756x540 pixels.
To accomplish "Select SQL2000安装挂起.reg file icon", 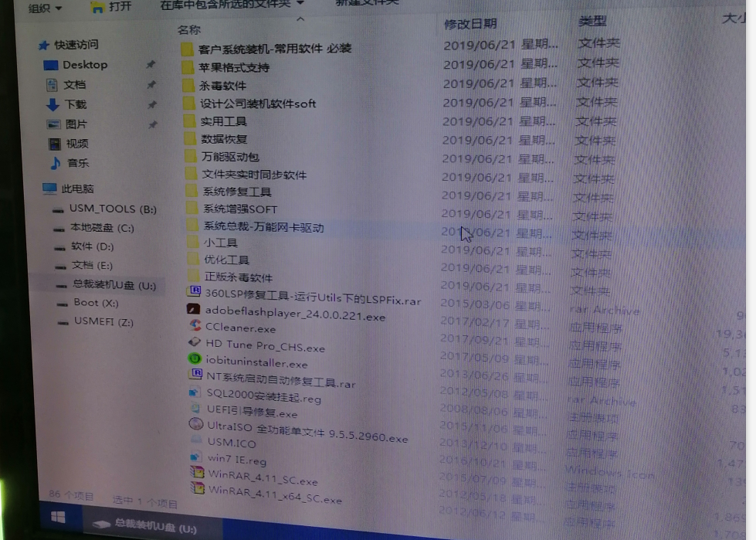I will [x=195, y=392].
